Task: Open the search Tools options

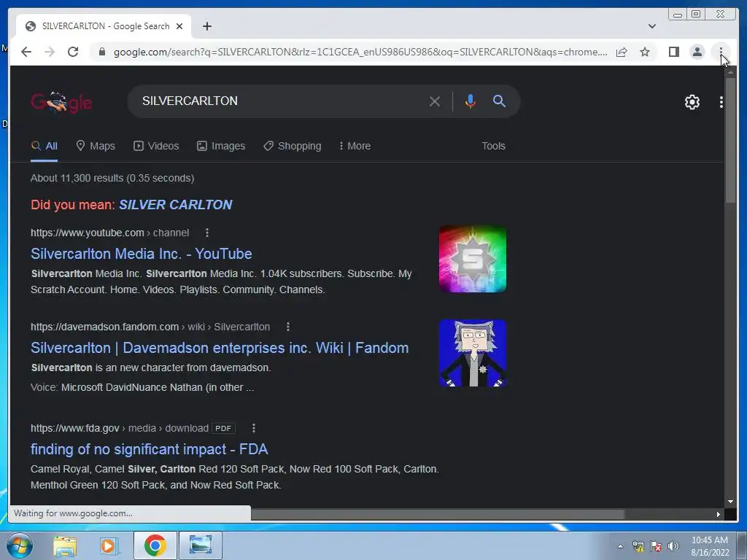Action: pyautogui.click(x=493, y=146)
